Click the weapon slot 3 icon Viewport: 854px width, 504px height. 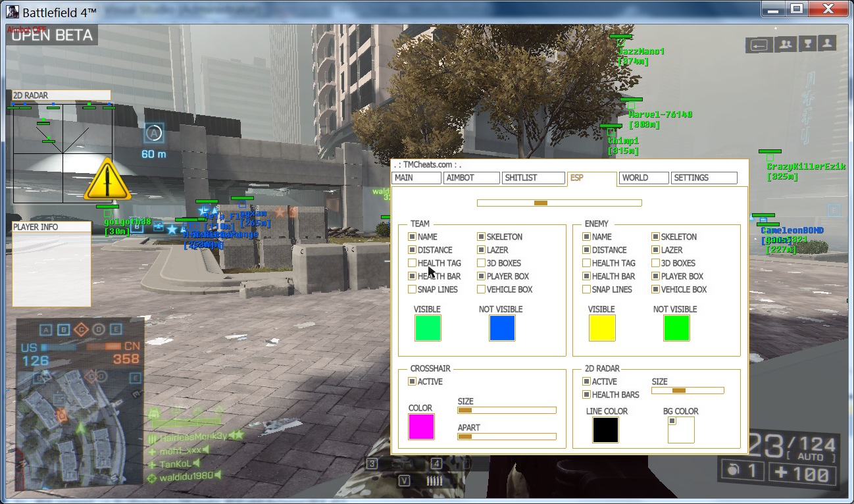click(x=372, y=464)
